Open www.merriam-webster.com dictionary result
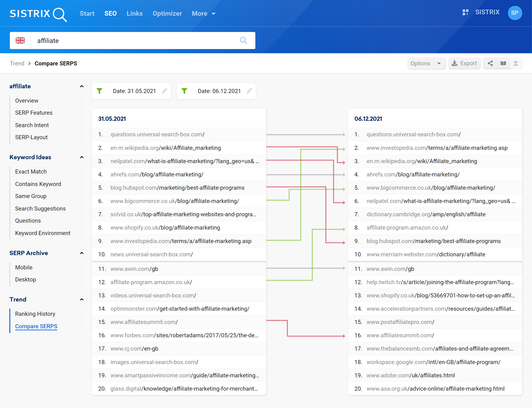 click(x=426, y=254)
